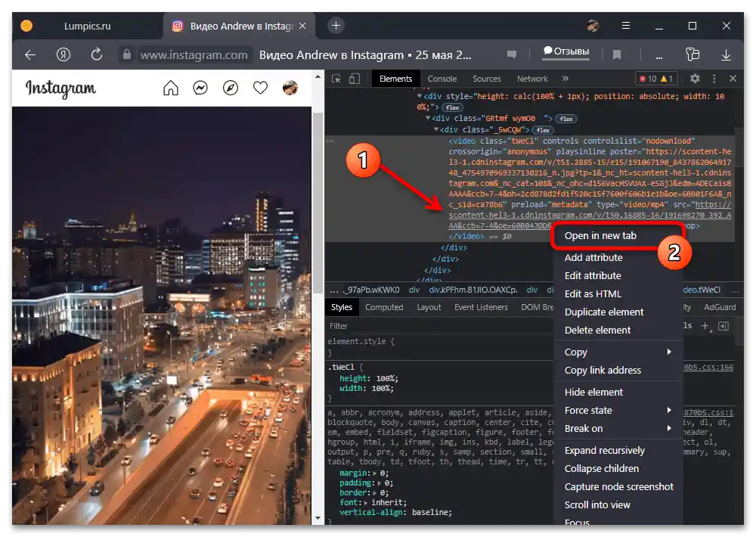Image resolution: width=756 pixels, height=537 pixels.
Task: Expand the Break on submenu
Action: [x=618, y=429]
